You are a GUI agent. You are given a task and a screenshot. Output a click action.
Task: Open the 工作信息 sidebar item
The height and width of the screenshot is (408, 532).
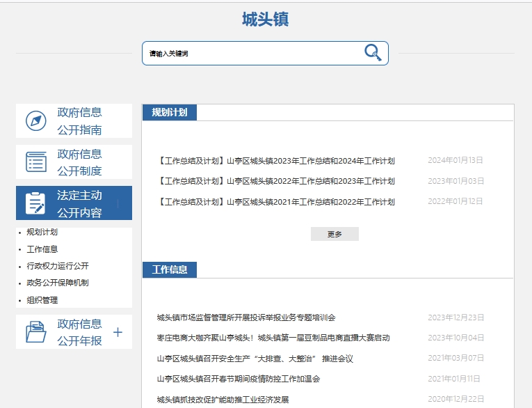pos(42,249)
